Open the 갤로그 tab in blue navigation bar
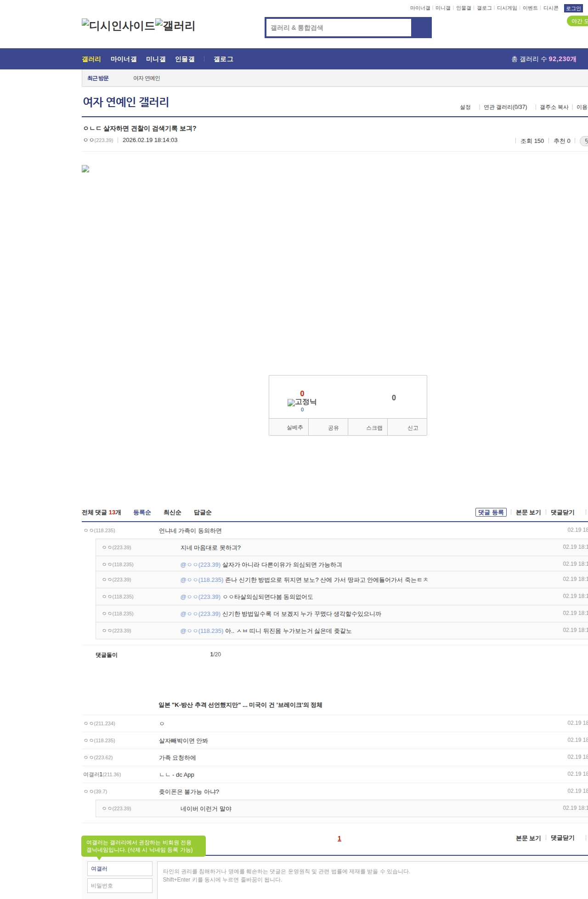 [x=223, y=59]
